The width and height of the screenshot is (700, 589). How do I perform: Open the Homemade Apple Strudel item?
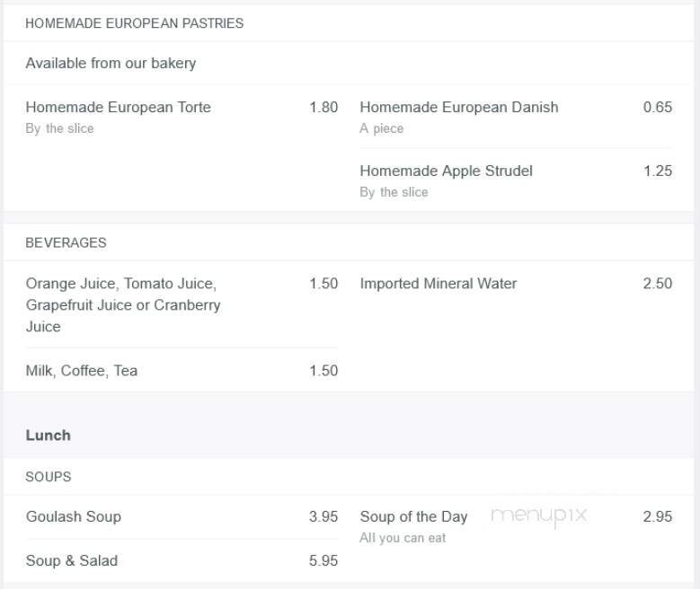[x=446, y=171]
